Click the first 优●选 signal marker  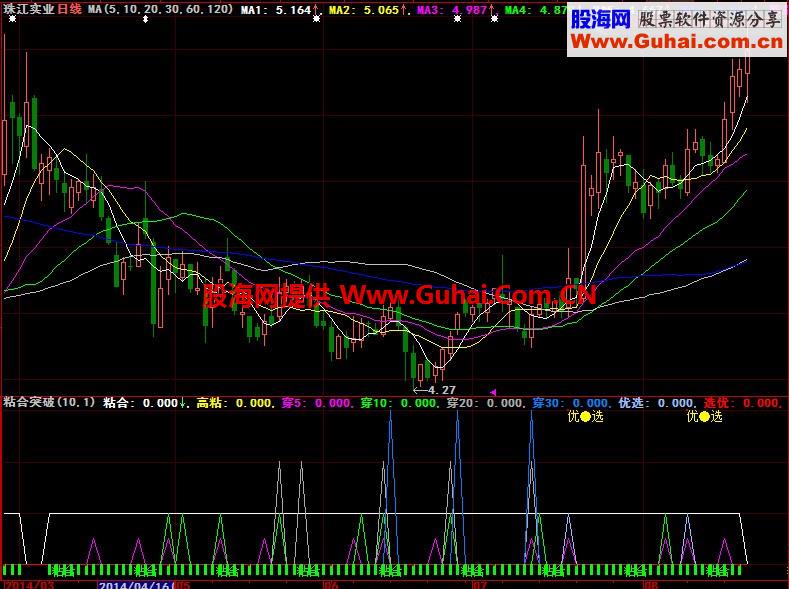pos(585,416)
